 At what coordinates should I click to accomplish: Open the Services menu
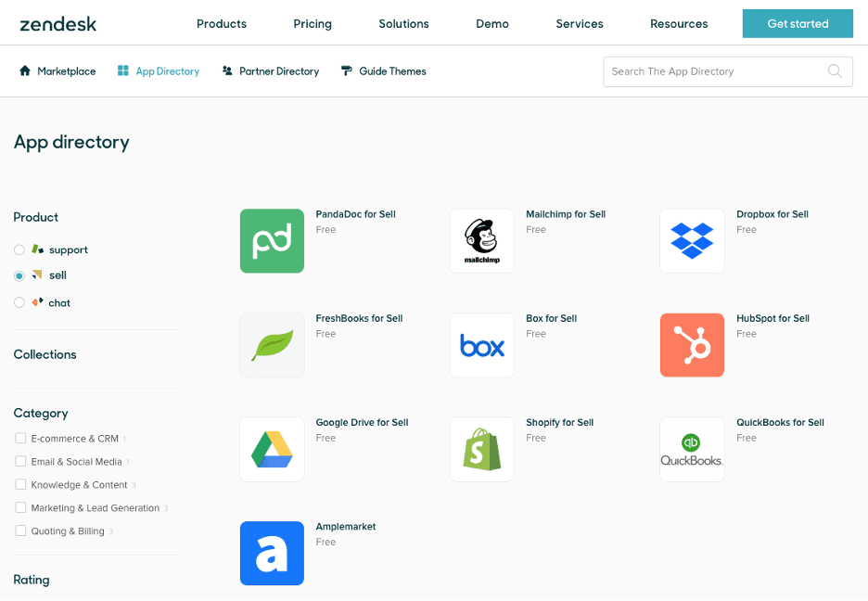coord(579,24)
